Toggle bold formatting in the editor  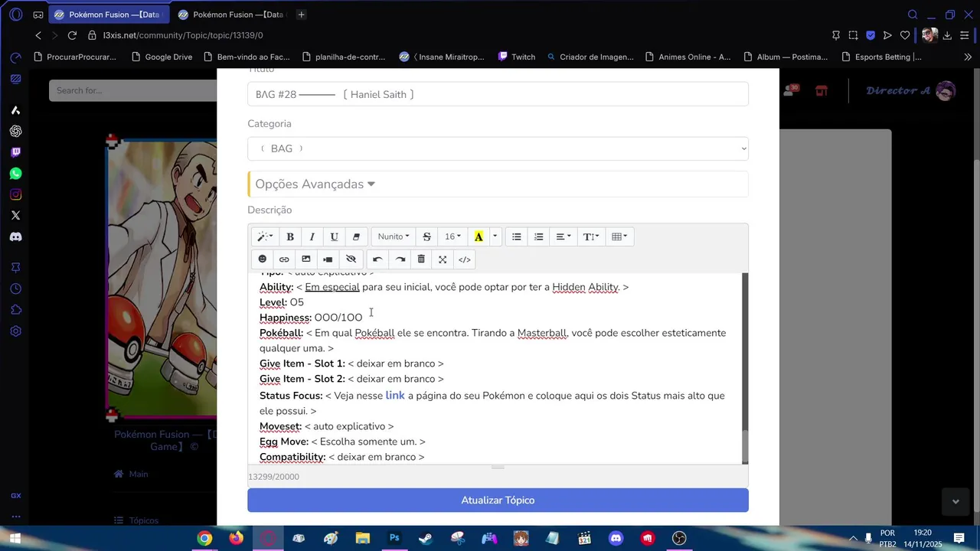[290, 236]
